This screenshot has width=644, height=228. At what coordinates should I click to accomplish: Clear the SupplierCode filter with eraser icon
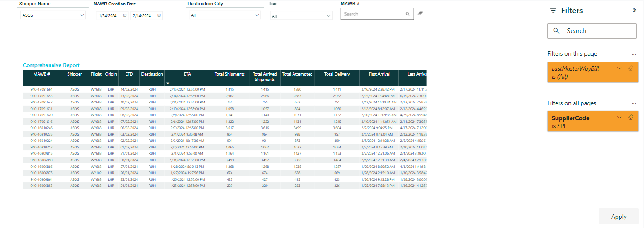[x=631, y=117]
